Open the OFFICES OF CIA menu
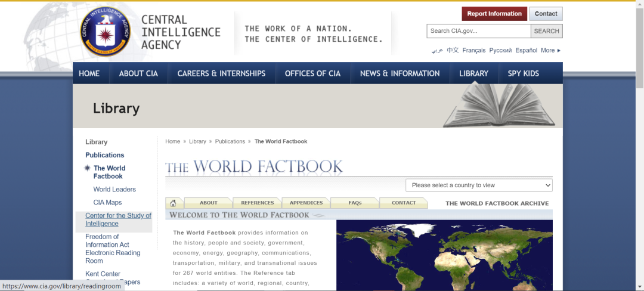The image size is (644, 291). (312, 73)
